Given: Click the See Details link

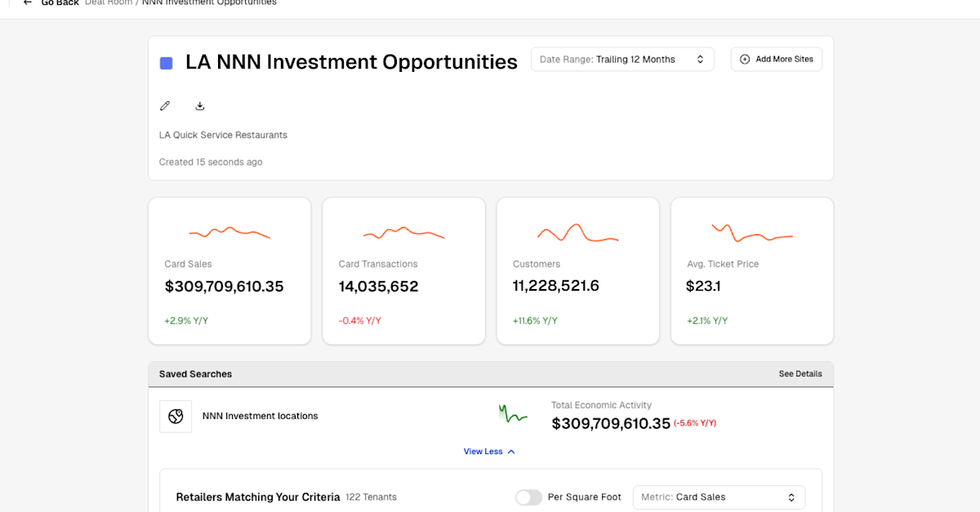Looking at the screenshot, I should click(800, 374).
